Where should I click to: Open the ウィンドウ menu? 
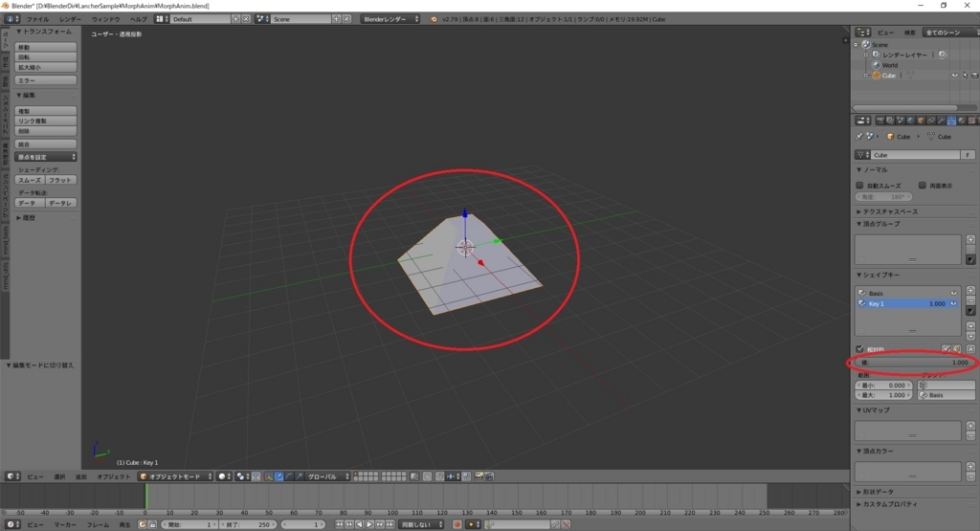105,19
